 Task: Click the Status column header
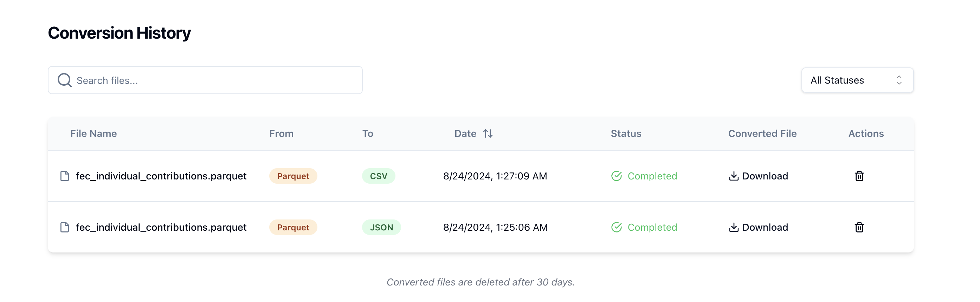point(626,134)
